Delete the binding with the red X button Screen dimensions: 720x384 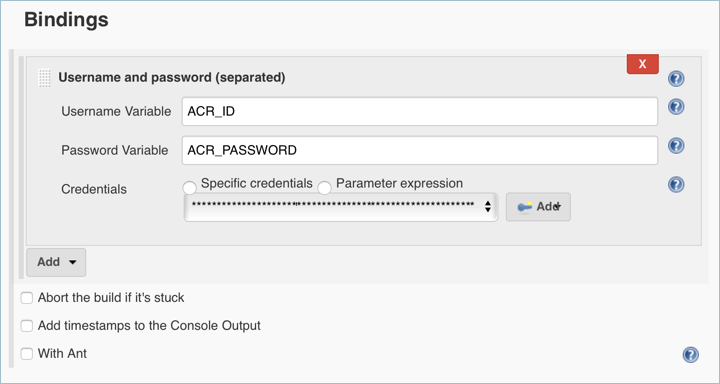[x=642, y=64]
